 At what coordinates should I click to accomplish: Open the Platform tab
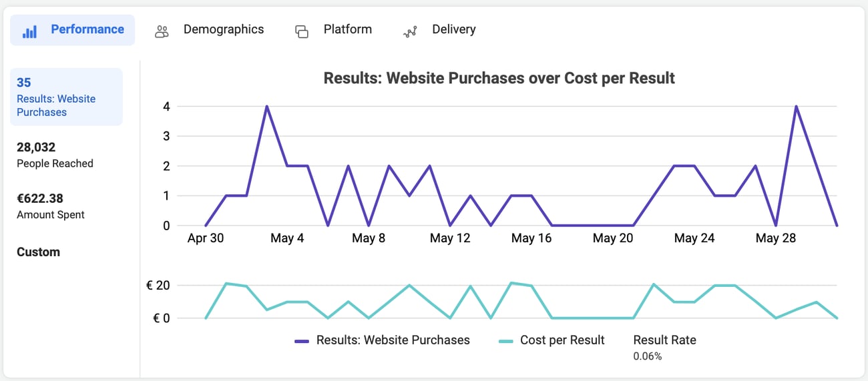347,29
